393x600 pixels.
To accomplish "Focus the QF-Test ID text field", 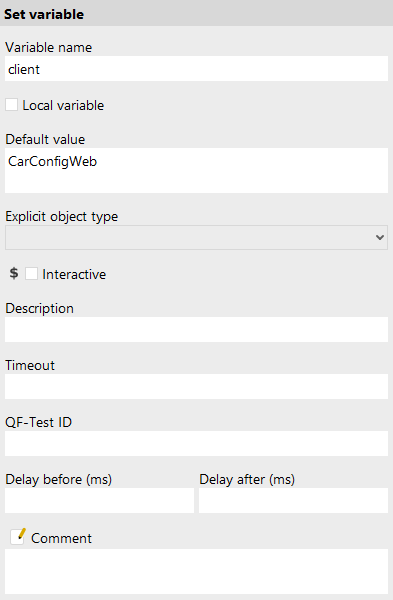I will [196, 443].
